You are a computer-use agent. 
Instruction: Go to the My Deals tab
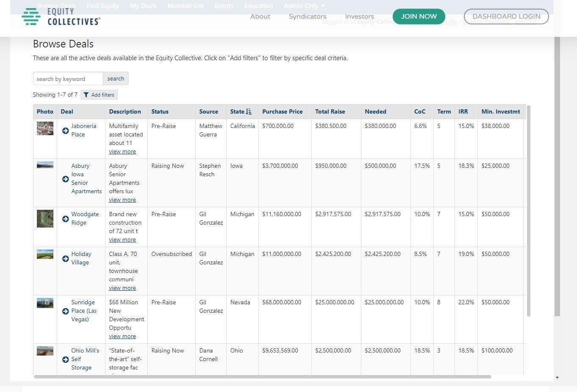click(143, 6)
